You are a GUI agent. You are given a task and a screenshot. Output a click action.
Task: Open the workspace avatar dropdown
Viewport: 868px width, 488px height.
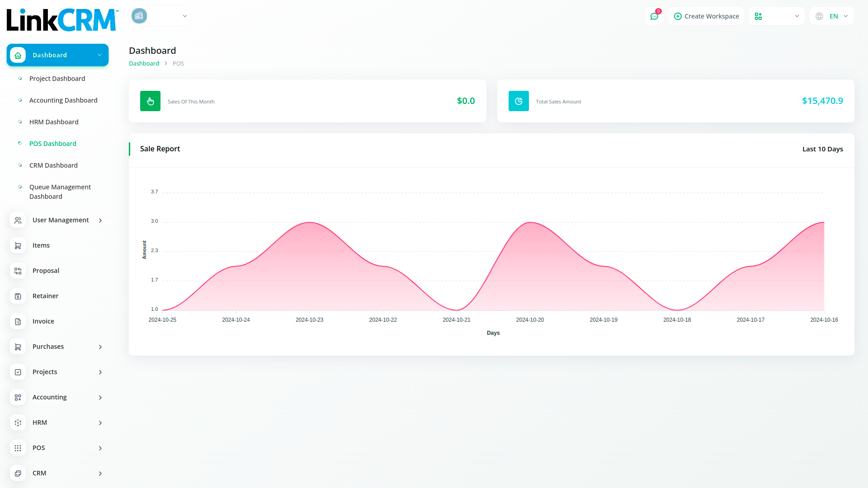[160, 16]
